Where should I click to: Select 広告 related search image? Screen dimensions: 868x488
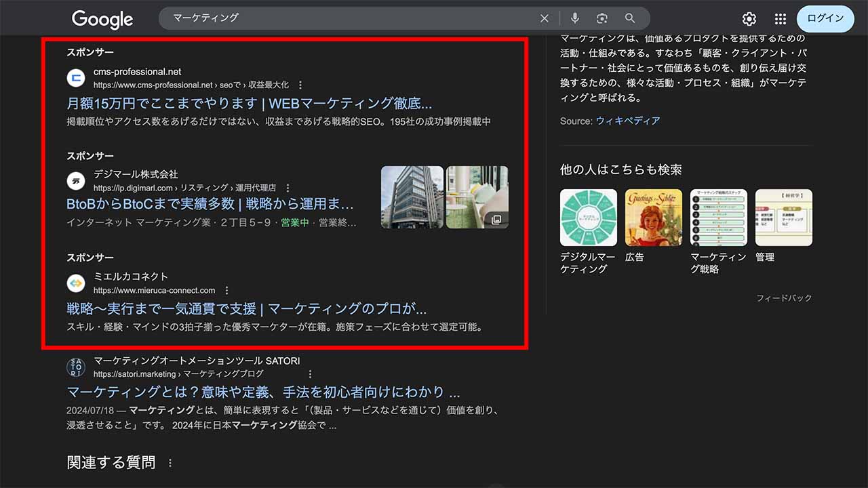coord(654,218)
